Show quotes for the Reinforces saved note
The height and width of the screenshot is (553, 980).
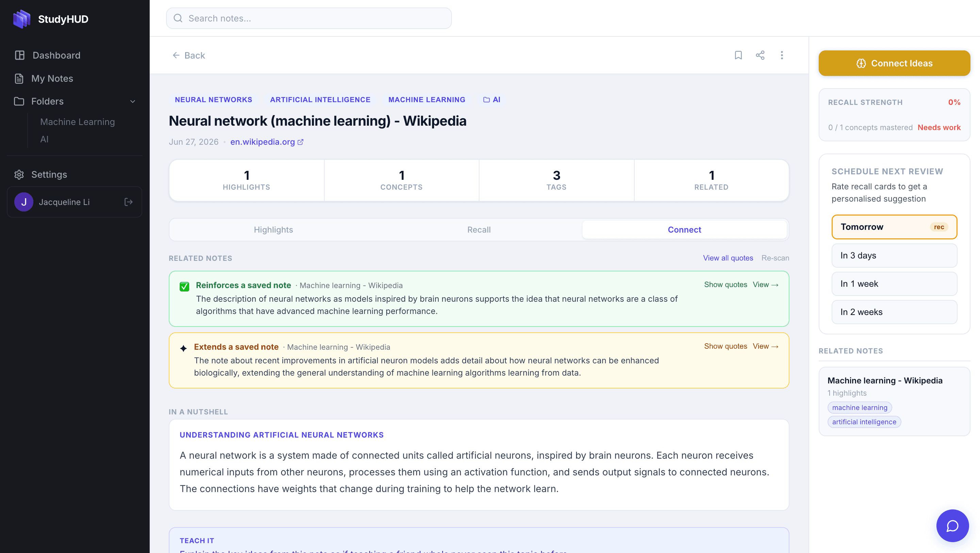tap(725, 284)
